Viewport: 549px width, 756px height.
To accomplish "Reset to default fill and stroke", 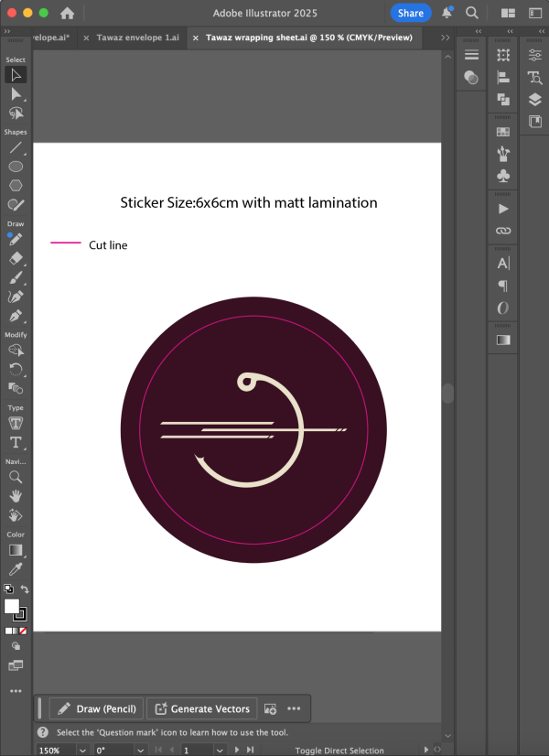I will 7,589.
